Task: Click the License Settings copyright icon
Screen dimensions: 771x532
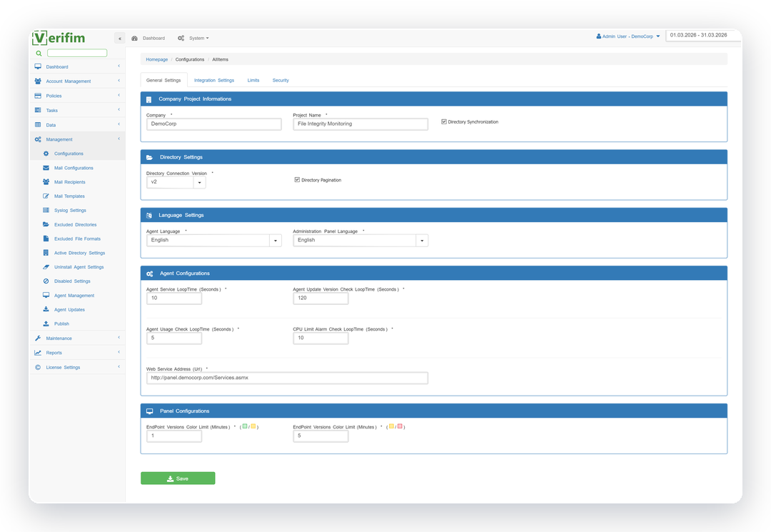Action: tap(38, 367)
